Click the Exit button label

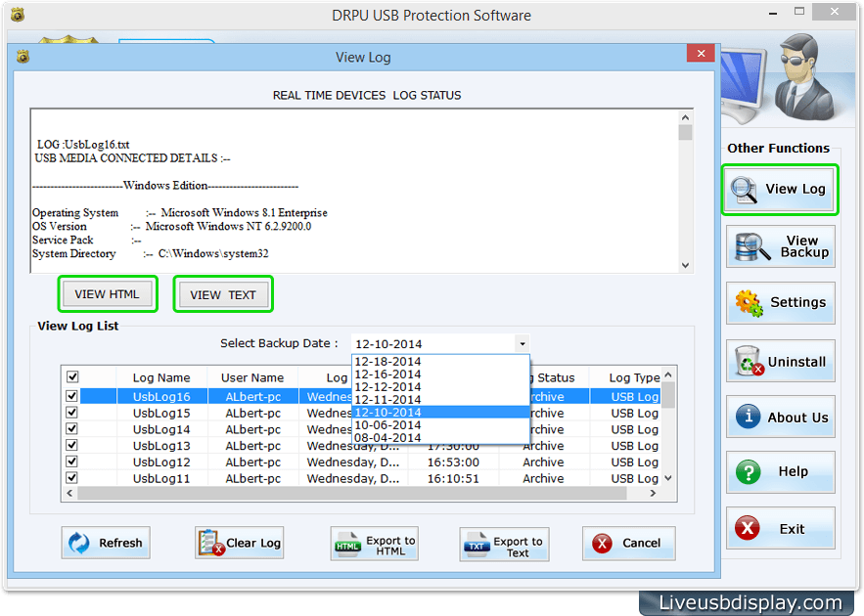pos(792,529)
